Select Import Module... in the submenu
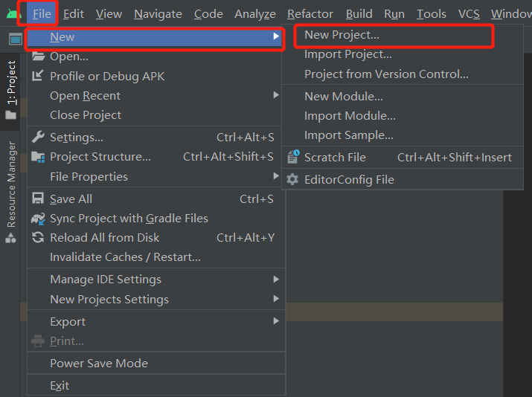532x397 pixels. [403, 116]
